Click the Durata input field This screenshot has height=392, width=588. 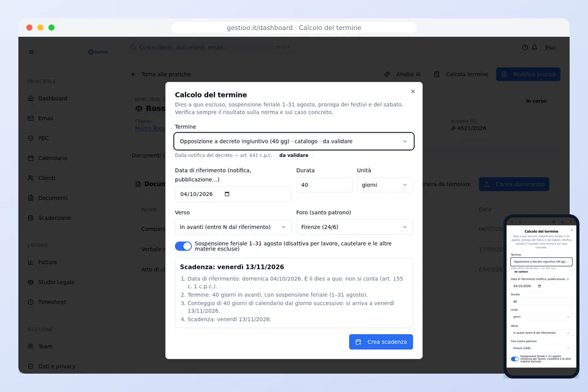325,185
